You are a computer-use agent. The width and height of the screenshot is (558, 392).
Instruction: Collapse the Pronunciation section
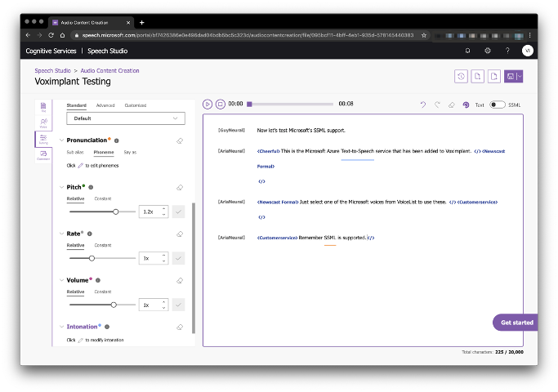(x=61, y=140)
